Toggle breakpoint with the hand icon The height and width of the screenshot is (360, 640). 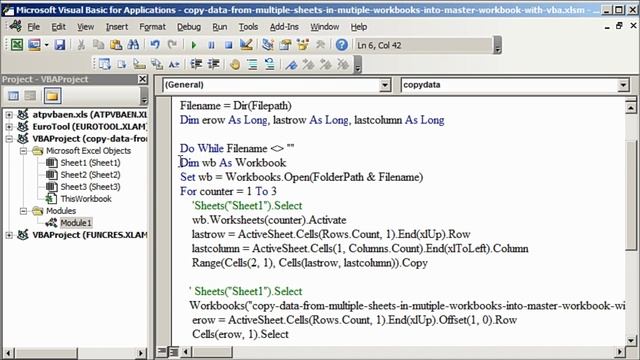(x=235, y=64)
